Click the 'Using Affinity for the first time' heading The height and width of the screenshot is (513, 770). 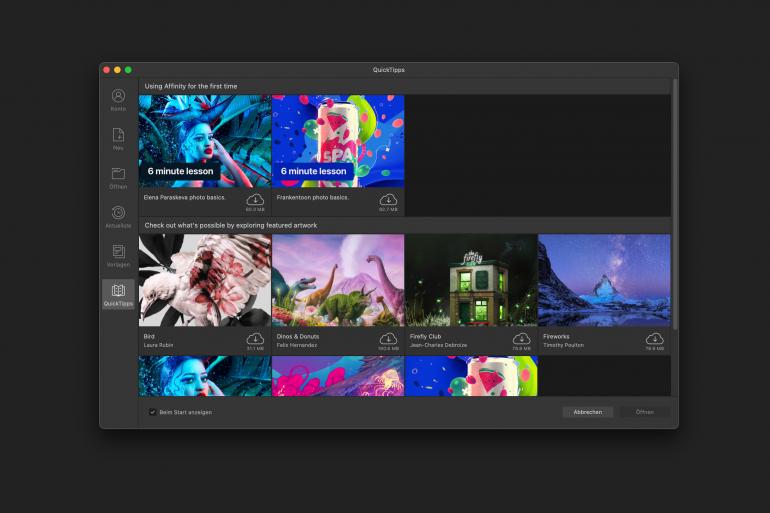pyautogui.click(x=191, y=86)
